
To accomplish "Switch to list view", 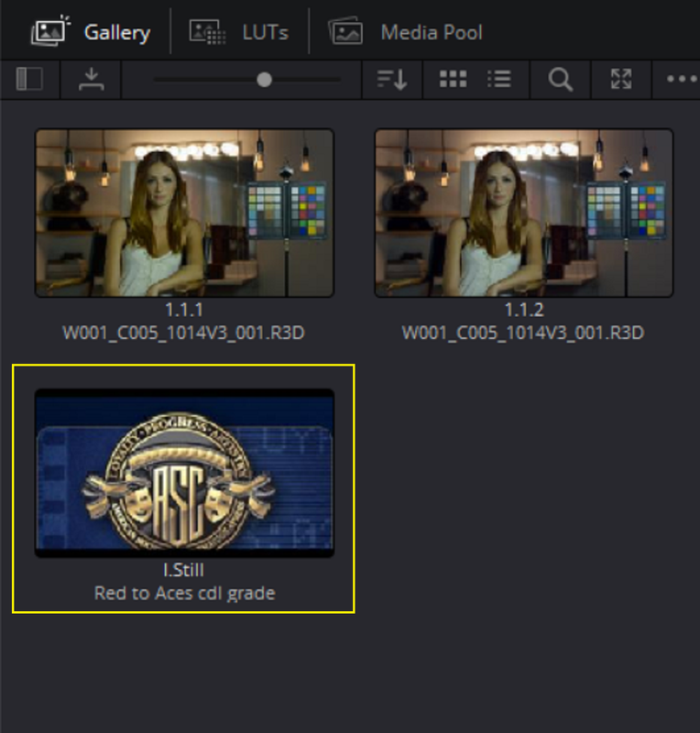I will [x=499, y=79].
